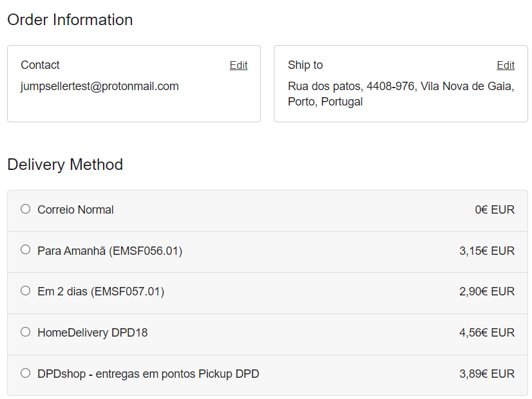Viewport: 532px width, 399px height.
Task: Select the Correio Normal radio button
Action: 25,209
